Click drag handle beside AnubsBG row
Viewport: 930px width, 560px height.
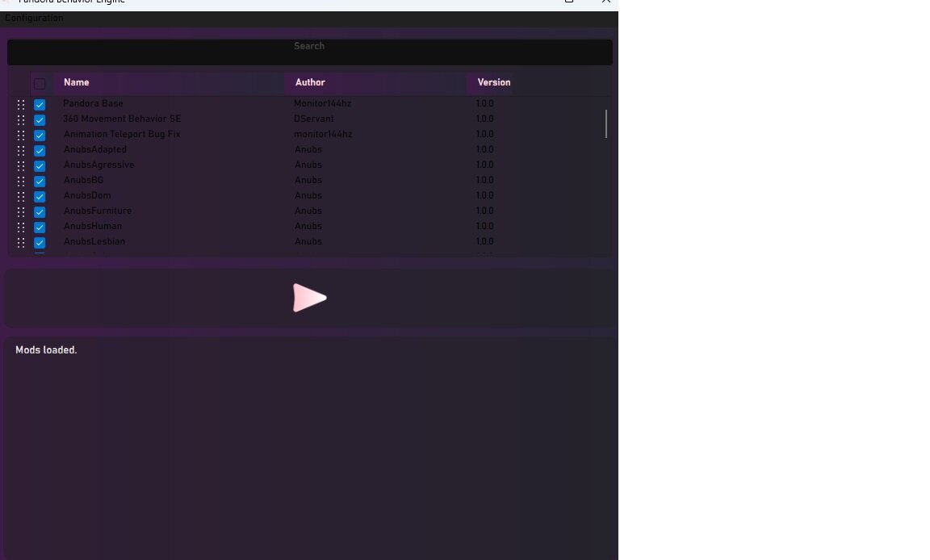21,182
